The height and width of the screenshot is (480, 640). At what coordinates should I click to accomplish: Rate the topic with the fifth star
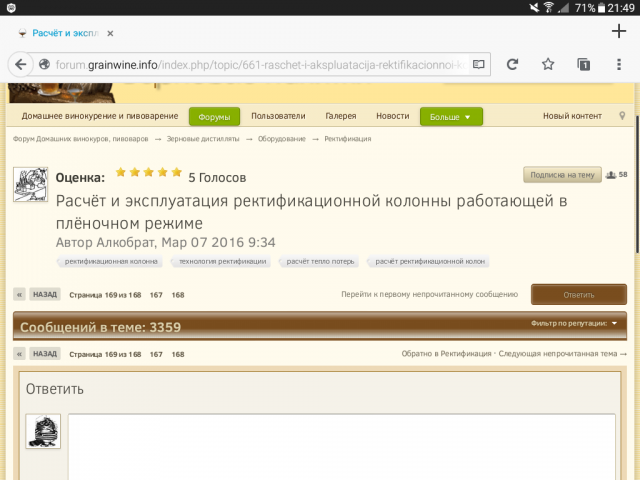(x=177, y=172)
